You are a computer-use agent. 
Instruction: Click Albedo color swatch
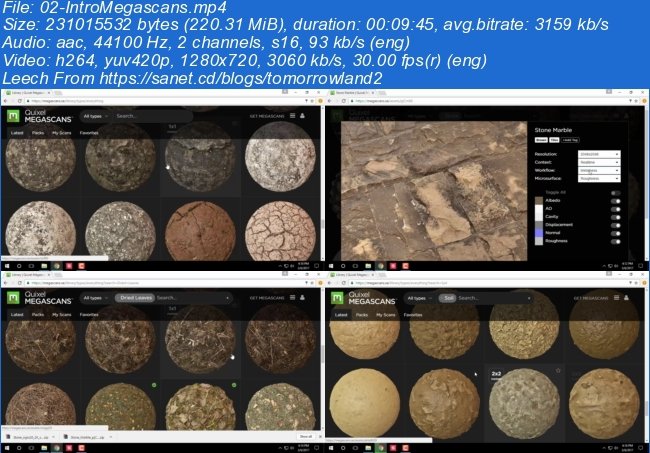pos(539,201)
